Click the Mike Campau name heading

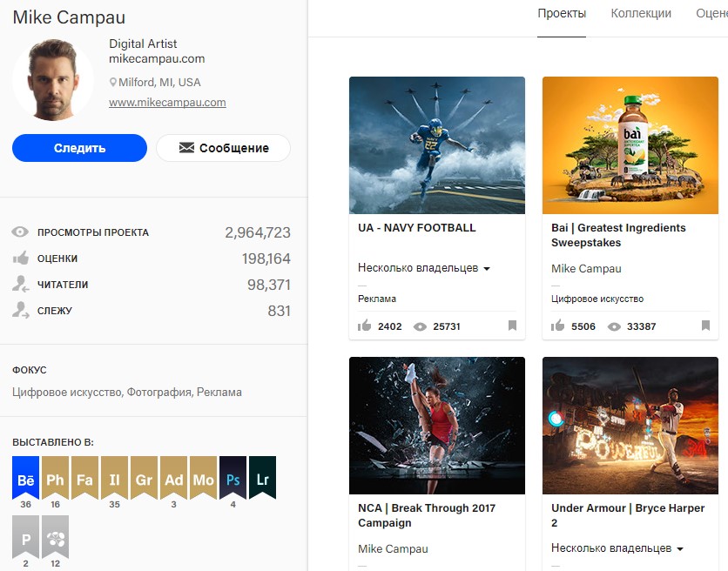tap(69, 17)
